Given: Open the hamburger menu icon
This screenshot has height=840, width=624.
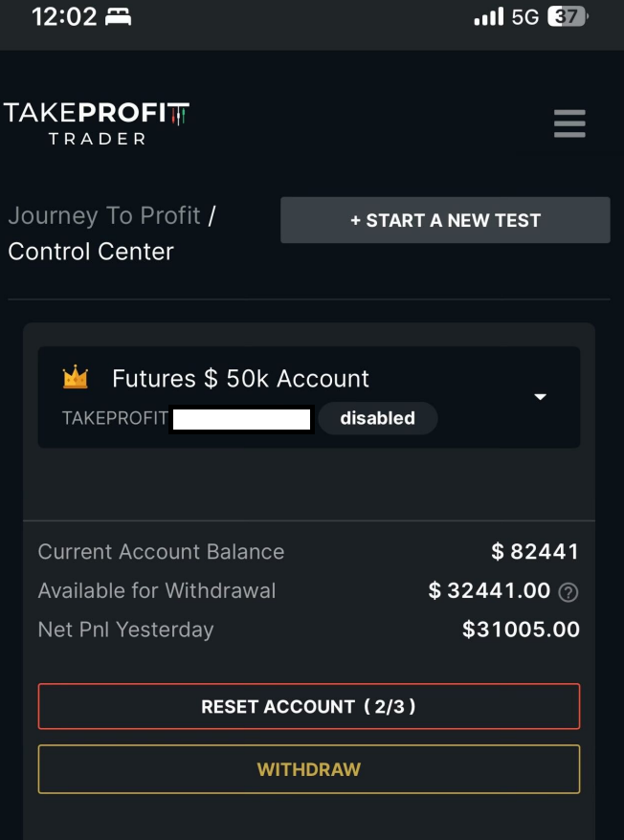Looking at the screenshot, I should (569, 123).
